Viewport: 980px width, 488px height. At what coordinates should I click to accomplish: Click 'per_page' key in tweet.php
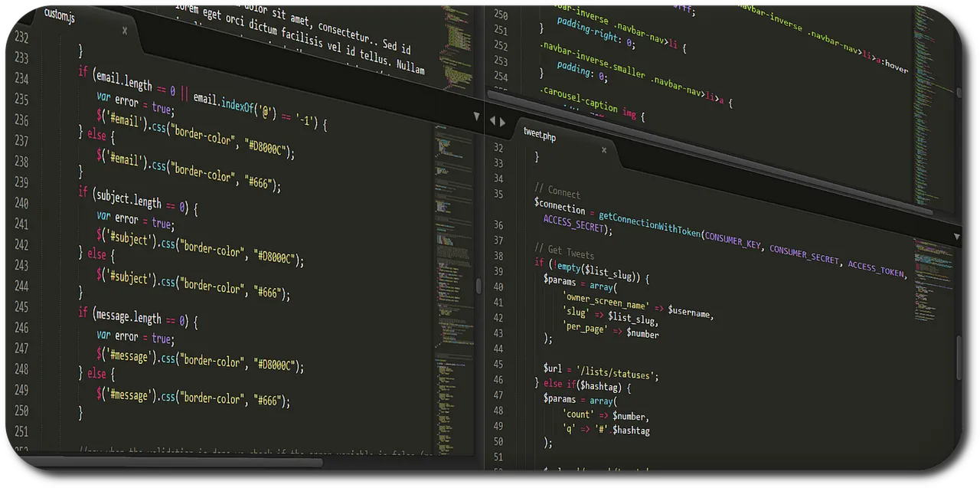click(x=586, y=329)
